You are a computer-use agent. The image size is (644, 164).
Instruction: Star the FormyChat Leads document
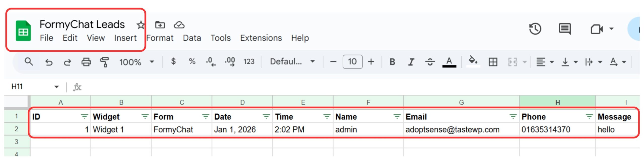click(140, 25)
